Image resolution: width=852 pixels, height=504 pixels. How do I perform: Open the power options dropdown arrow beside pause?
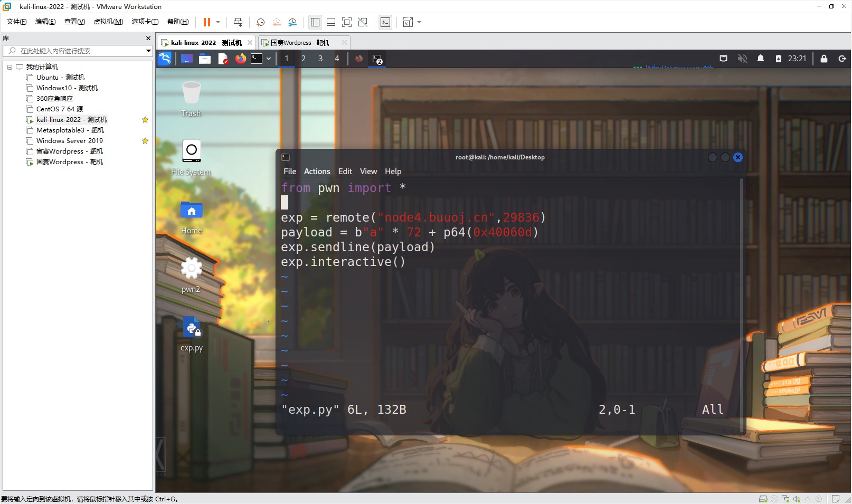tap(218, 22)
